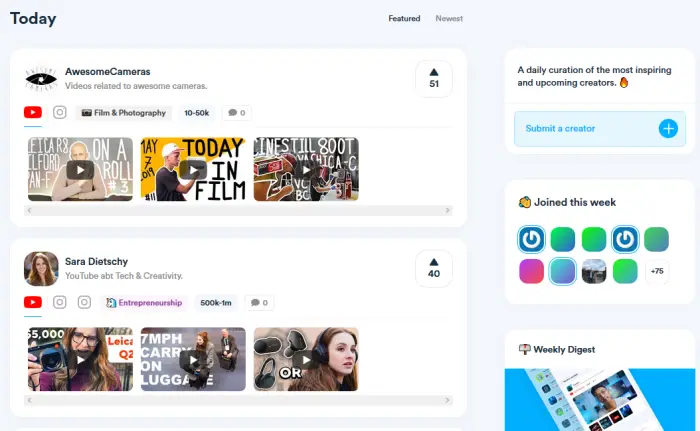Open Sara Dietschy's second Instagram icon

(x=84, y=302)
